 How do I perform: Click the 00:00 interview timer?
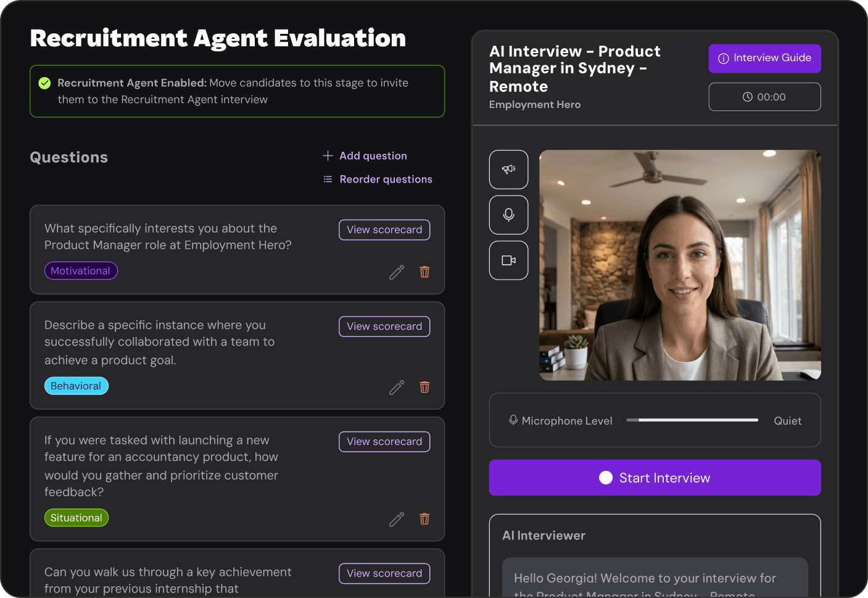[x=764, y=97]
